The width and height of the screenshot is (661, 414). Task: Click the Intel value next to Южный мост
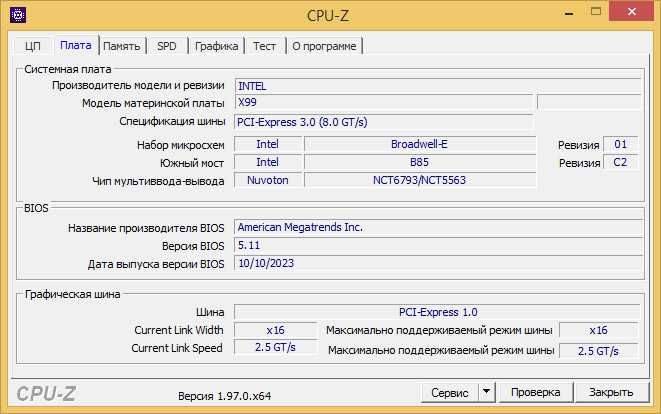[x=268, y=162]
